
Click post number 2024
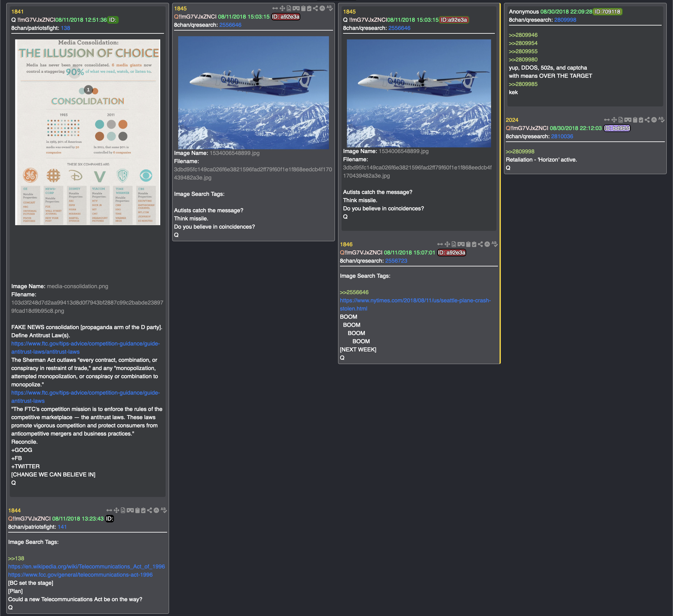(x=512, y=120)
